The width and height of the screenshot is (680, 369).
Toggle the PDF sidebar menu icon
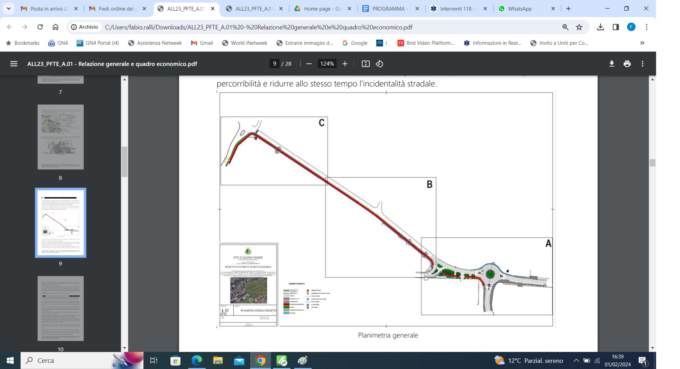pyautogui.click(x=13, y=64)
